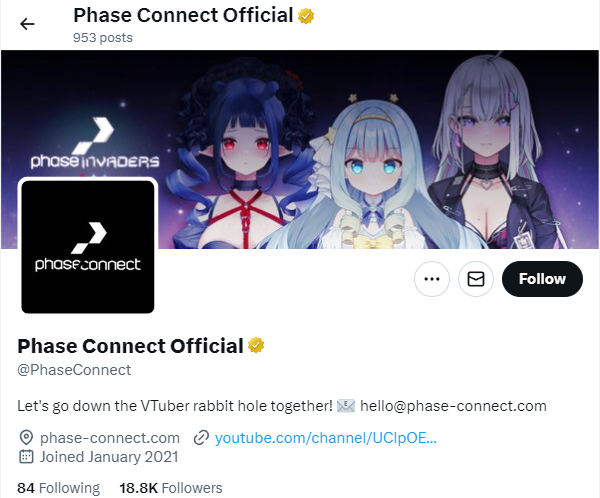This screenshot has height=498, width=600.
Task: Click the gold verified badge beside profile name
Action: [256, 345]
